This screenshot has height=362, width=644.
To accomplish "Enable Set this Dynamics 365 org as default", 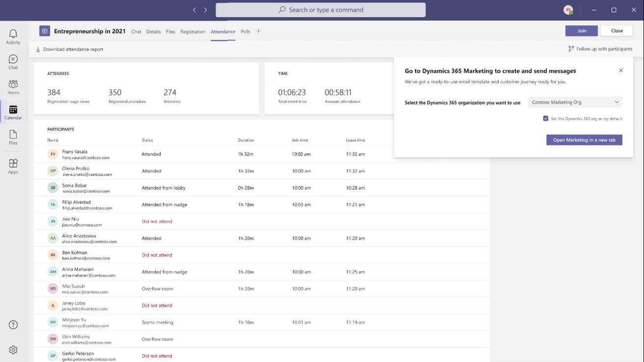I will coord(546,118).
